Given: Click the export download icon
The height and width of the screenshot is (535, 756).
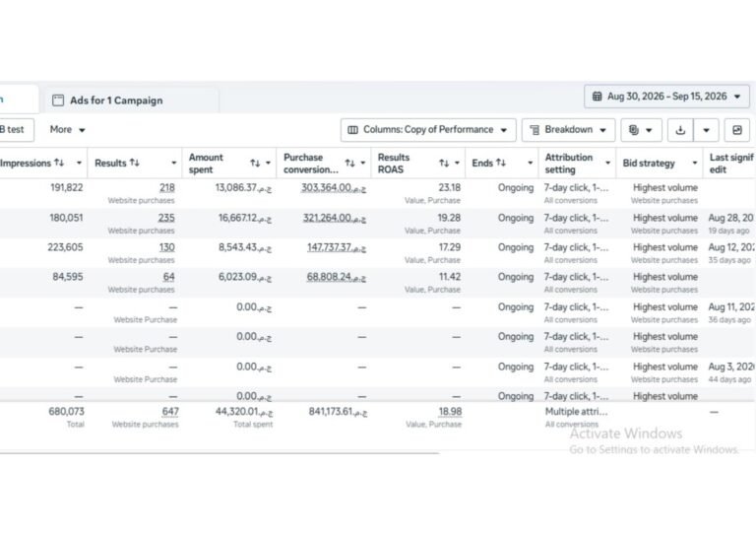Looking at the screenshot, I should click(680, 130).
